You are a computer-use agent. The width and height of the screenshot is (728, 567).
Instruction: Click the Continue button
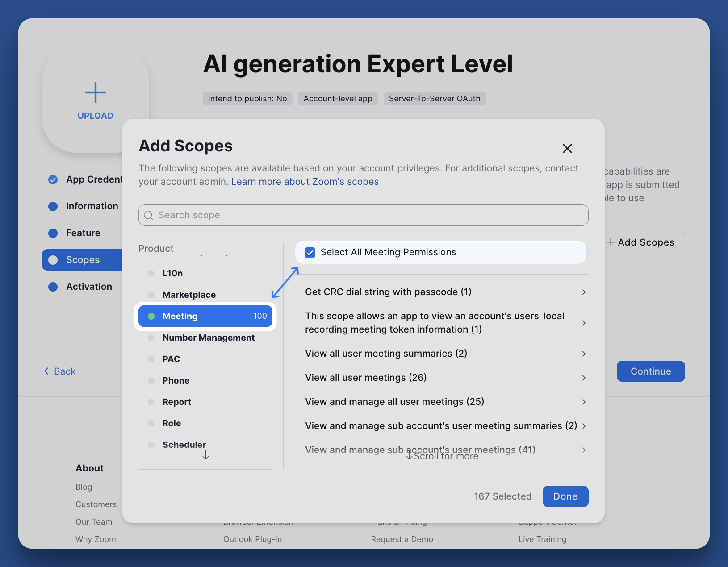651,371
